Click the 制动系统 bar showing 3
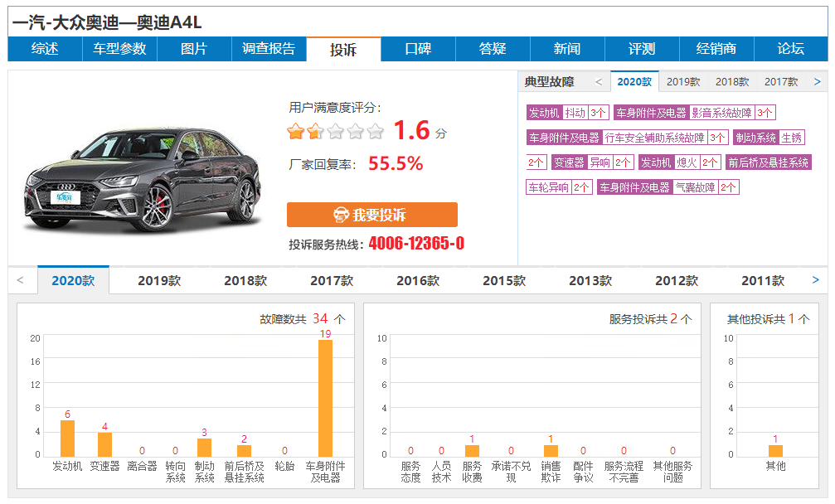Image resolution: width=835 pixels, height=504 pixels. coord(205,448)
